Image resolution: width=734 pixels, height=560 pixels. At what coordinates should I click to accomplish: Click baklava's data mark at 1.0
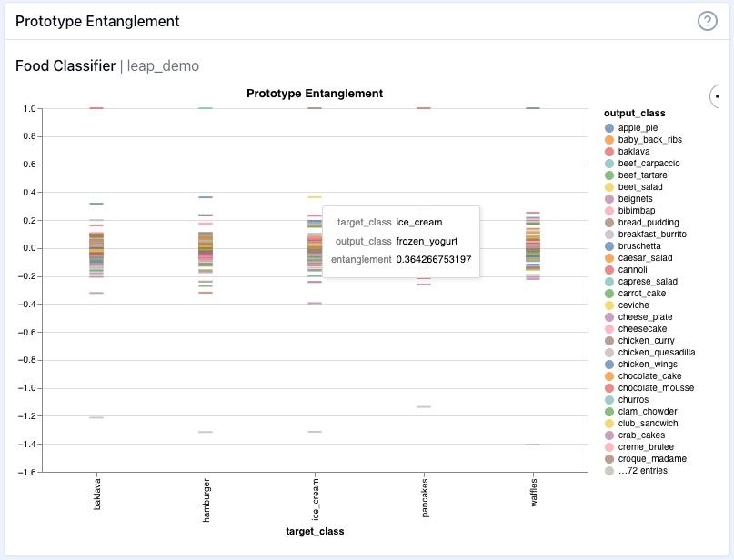pyautogui.click(x=96, y=108)
